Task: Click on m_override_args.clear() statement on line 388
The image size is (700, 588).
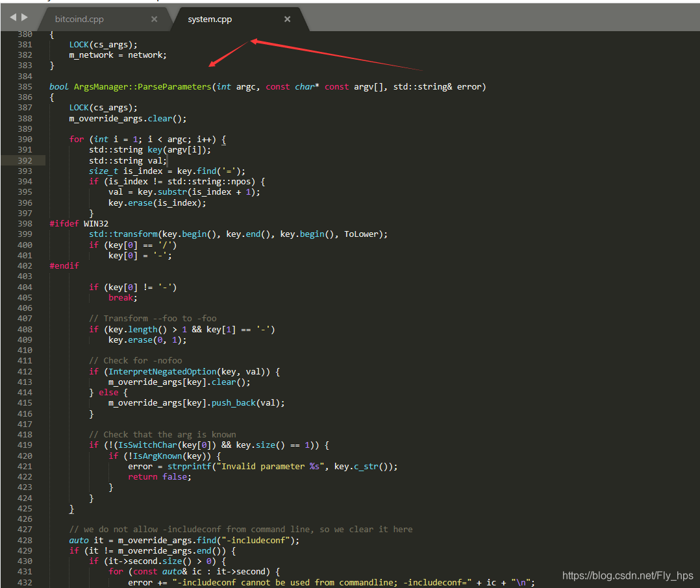Action: pos(128,119)
